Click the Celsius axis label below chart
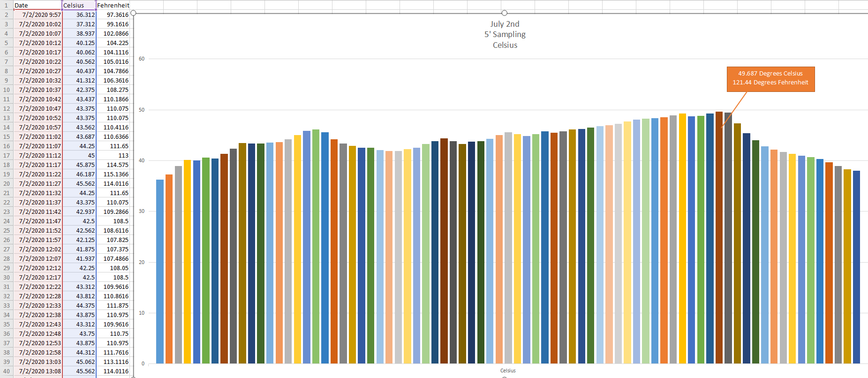The height and width of the screenshot is (378, 868). 508,370
